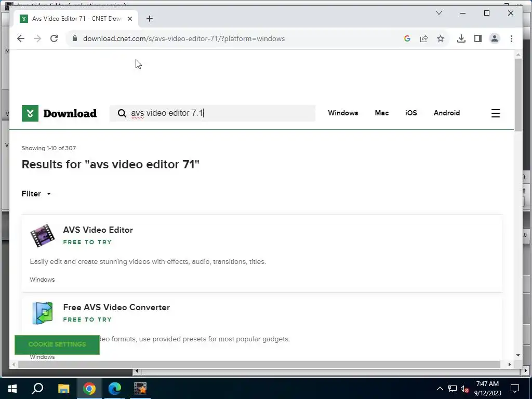Show hidden system tray icons
This screenshot has width=532, height=399.
(440, 389)
